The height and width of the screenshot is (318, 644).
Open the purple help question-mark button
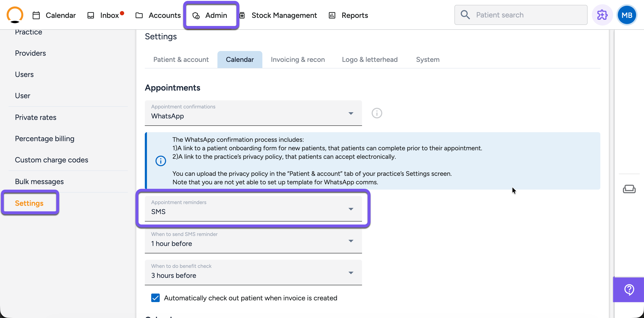[629, 290]
